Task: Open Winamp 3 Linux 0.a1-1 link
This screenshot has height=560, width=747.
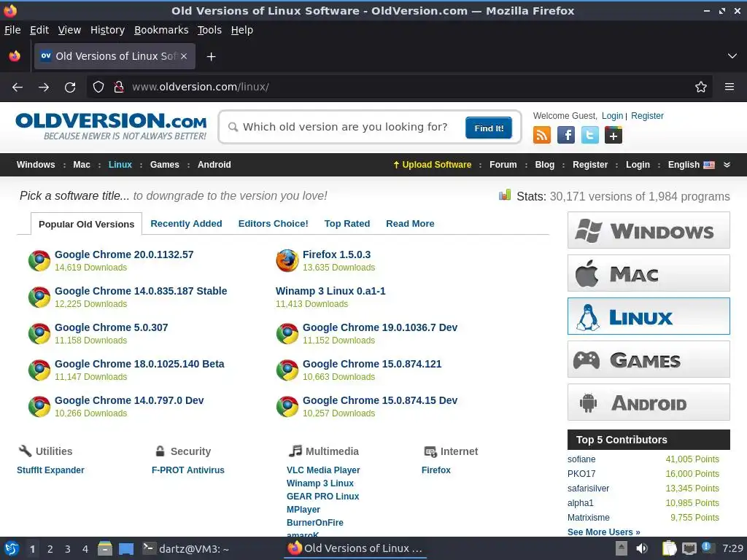Action: tap(330, 291)
